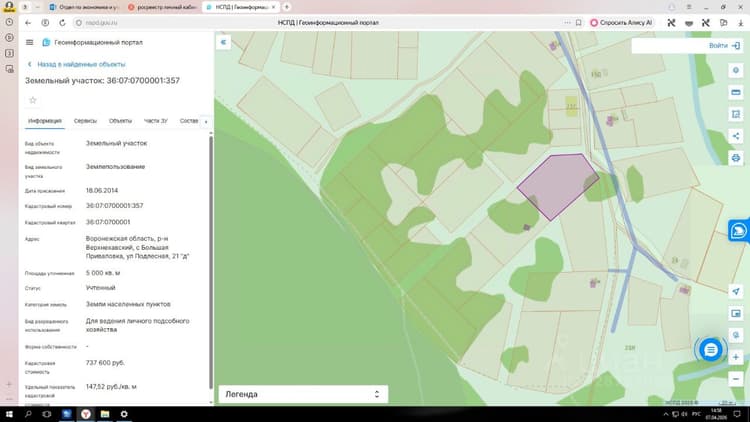Image resolution: width=750 pixels, height=422 pixels.
Task: Switch to росреестр личный кабинет browser tab
Action: [x=163, y=7]
